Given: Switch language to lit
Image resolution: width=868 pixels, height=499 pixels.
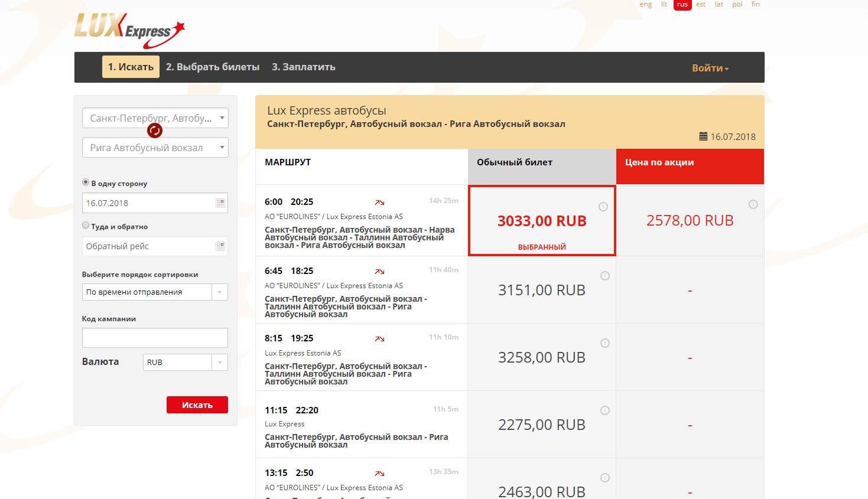Looking at the screenshot, I should (x=664, y=4).
